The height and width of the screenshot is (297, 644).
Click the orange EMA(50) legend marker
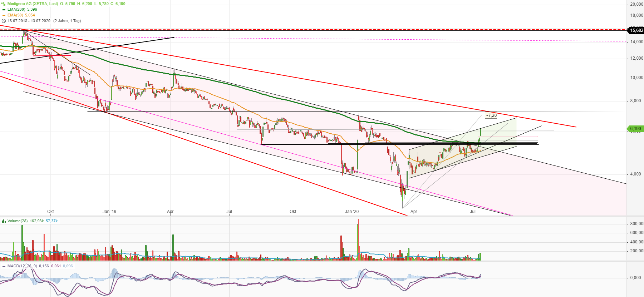4,15
